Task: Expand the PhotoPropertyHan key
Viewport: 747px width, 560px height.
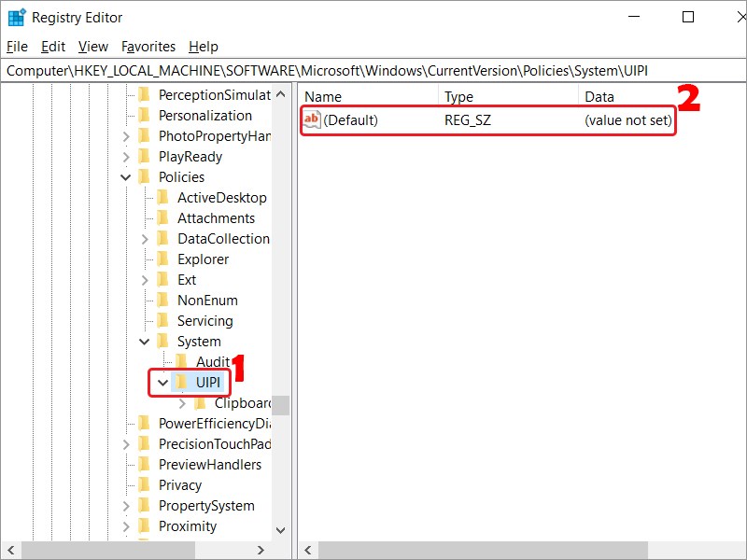Action: tap(126, 136)
